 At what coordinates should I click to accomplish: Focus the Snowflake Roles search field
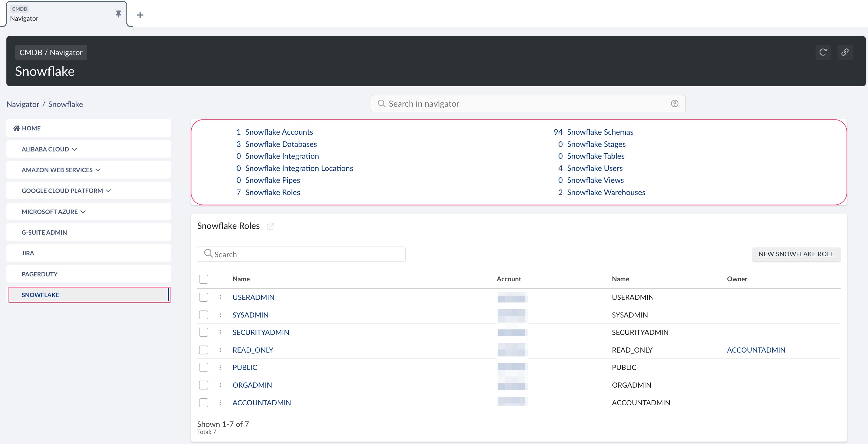(x=301, y=254)
